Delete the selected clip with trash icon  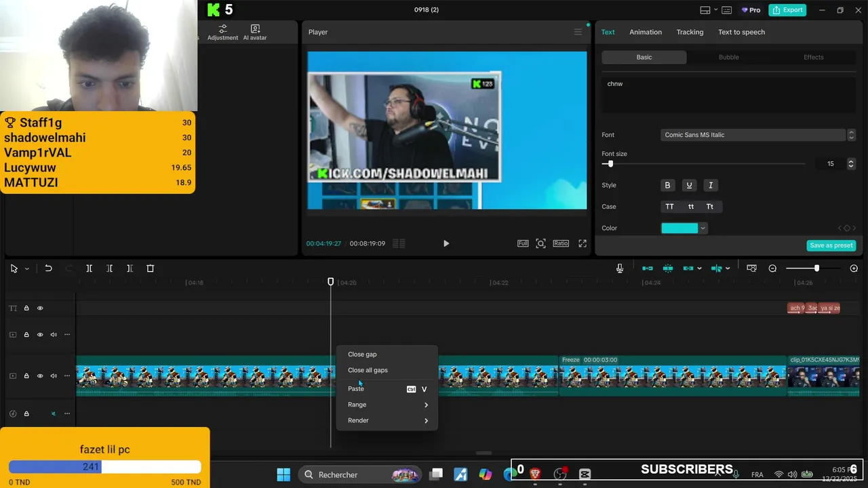coord(151,268)
